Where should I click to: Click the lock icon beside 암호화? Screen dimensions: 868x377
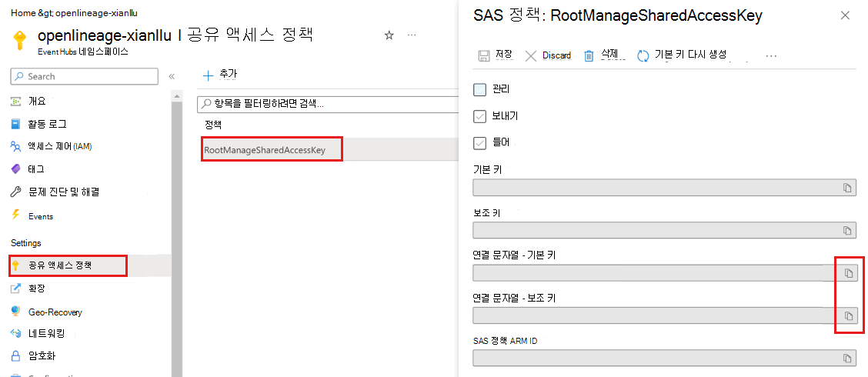tap(16, 355)
